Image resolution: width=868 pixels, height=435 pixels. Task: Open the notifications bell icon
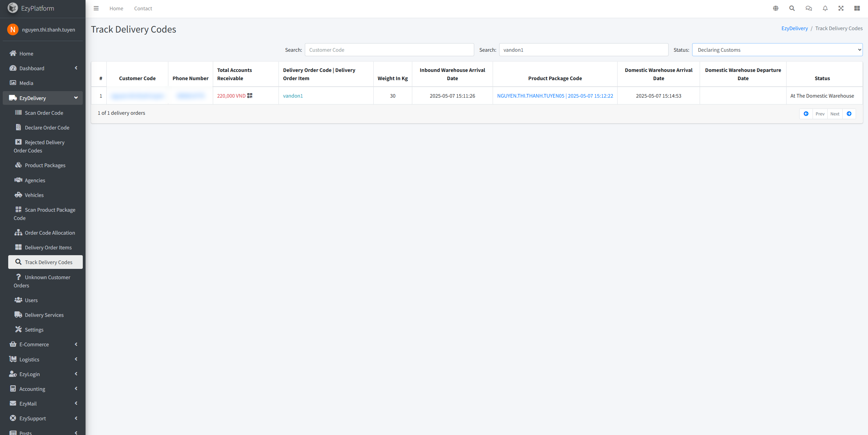click(825, 8)
